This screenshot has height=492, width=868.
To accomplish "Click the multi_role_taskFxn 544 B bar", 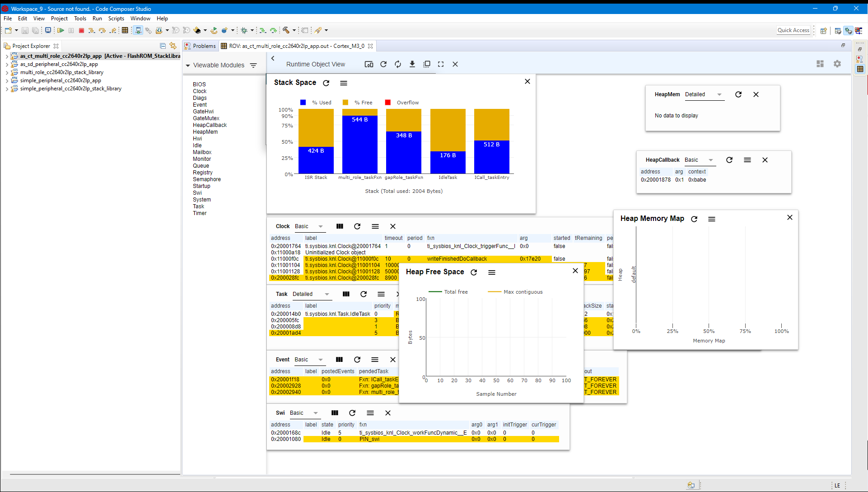I will click(360, 145).
